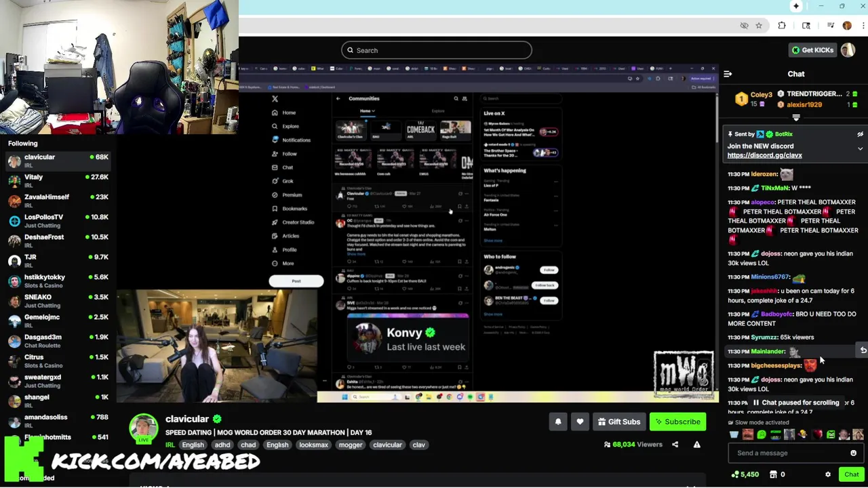
Task: Click the Chrome extensions puzzle icon
Action: click(x=782, y=26)
